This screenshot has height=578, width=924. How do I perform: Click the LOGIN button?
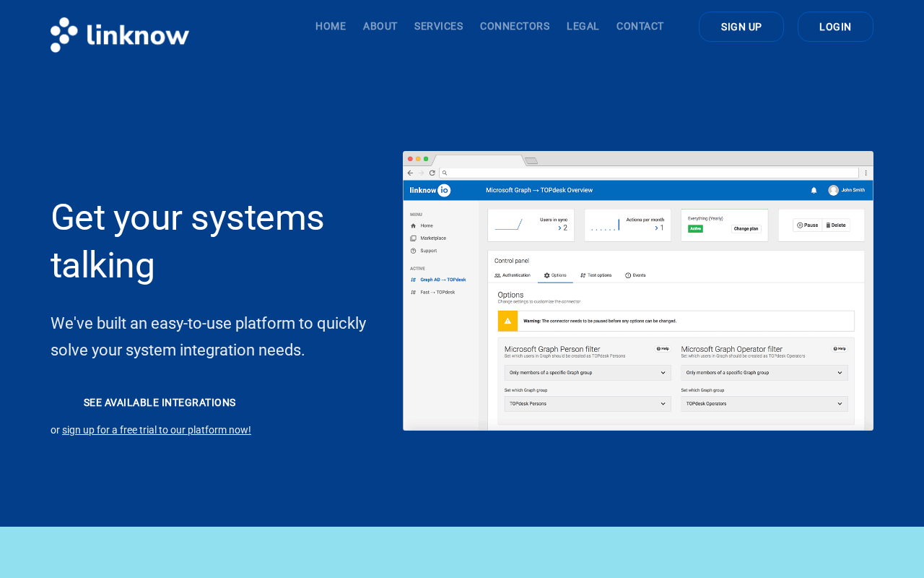coord(835,27)
